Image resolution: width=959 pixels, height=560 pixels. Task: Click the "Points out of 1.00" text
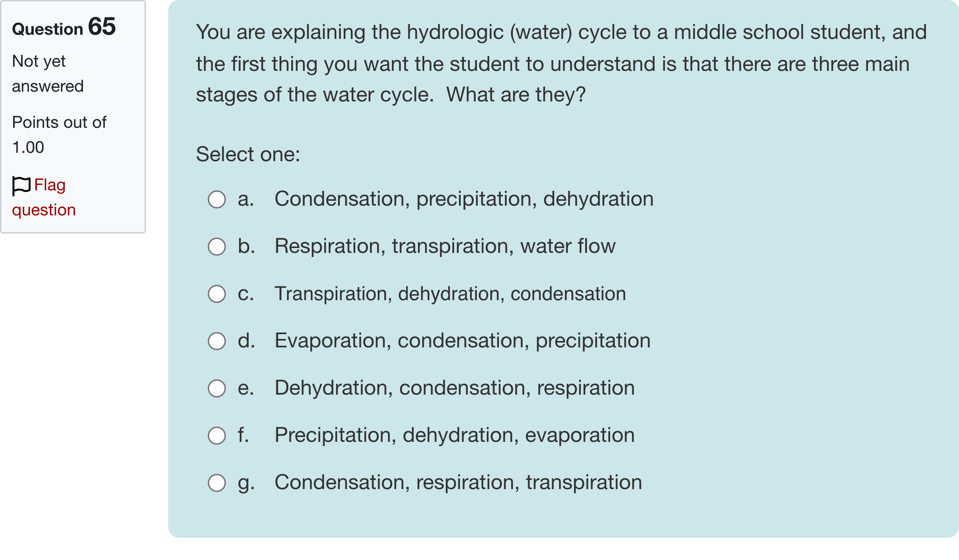click(59, 135)
